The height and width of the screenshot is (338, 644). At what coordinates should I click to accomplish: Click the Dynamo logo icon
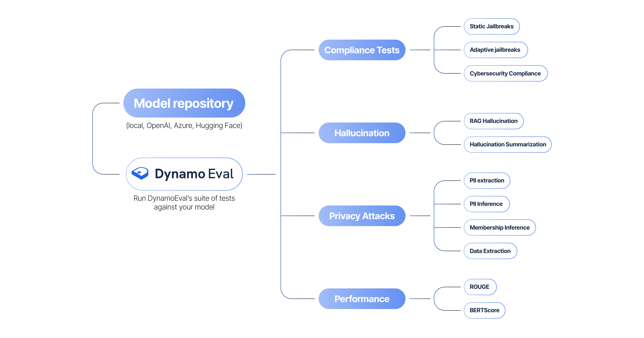pyautogui.click(x=140, y=173)
